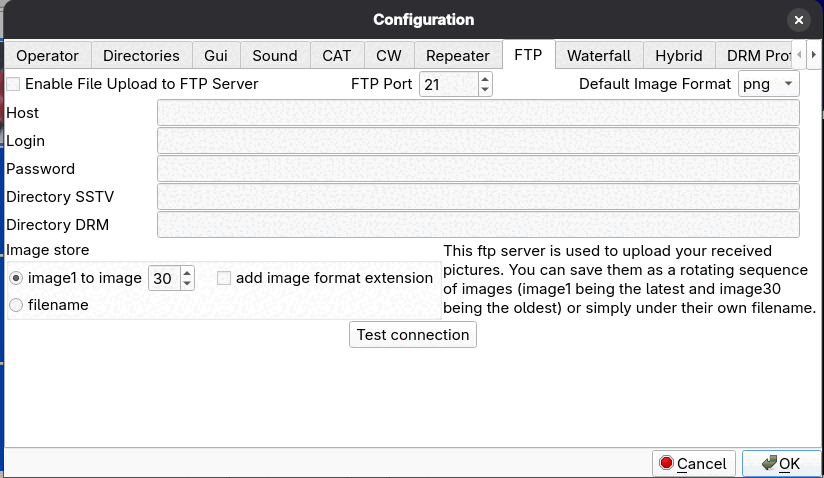The width and height of the screenshot is (824, 478).
Task: Click the Test connection button
Action: [x=413, y=335]
